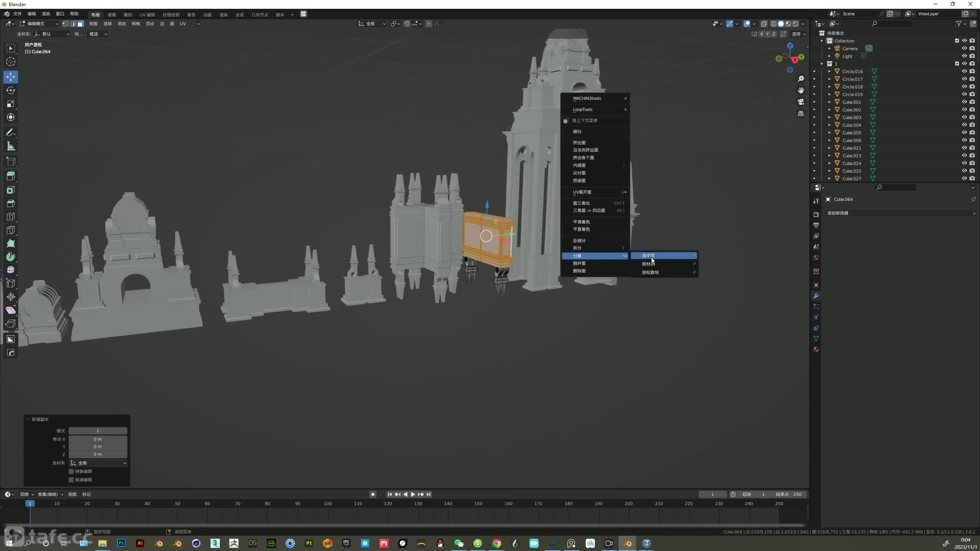Screen dimensions: 980x551
Task: Select the Measure tool
Action: [11, 146]
